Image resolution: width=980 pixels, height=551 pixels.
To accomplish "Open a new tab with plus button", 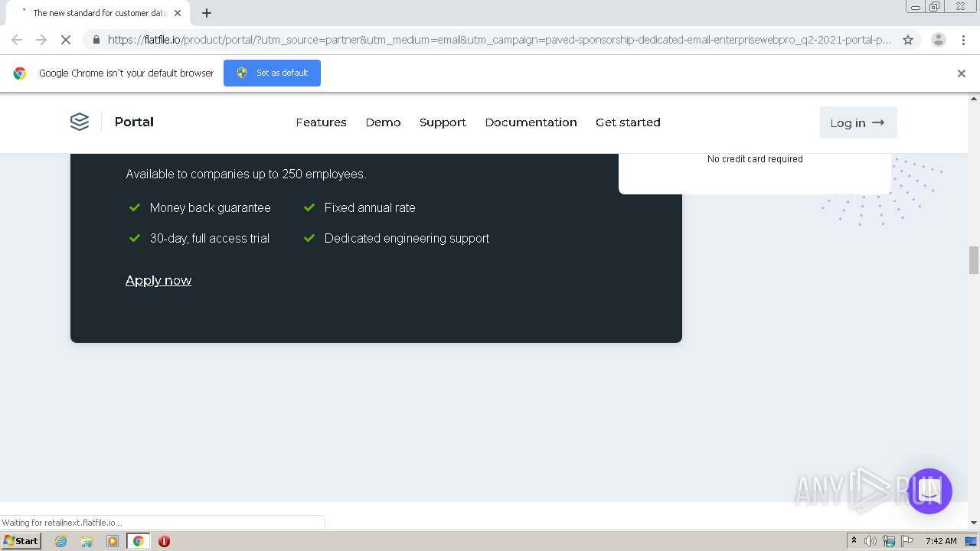I will pyautogui.click(x=207, y=13).
